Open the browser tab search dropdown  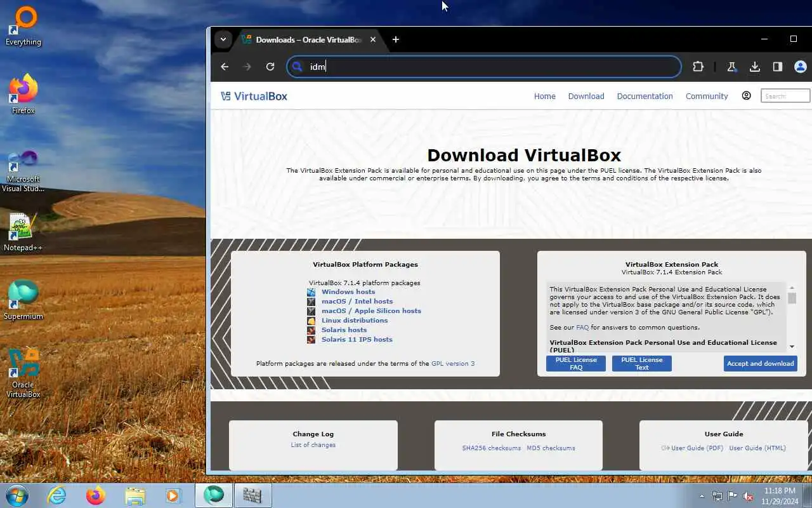[223, 39]
